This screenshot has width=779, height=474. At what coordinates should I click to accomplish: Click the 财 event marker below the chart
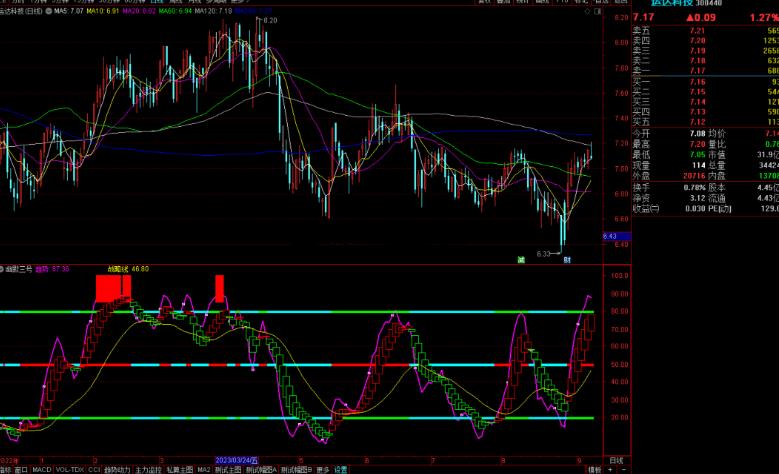(x=567, y=259)
